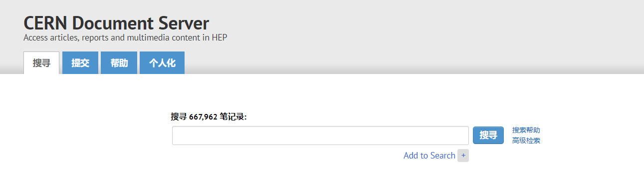The image size is (644, 193).
Task: Open the 高级检索 advanced search link
Action: pyautogui.click(x=526, y=140)
